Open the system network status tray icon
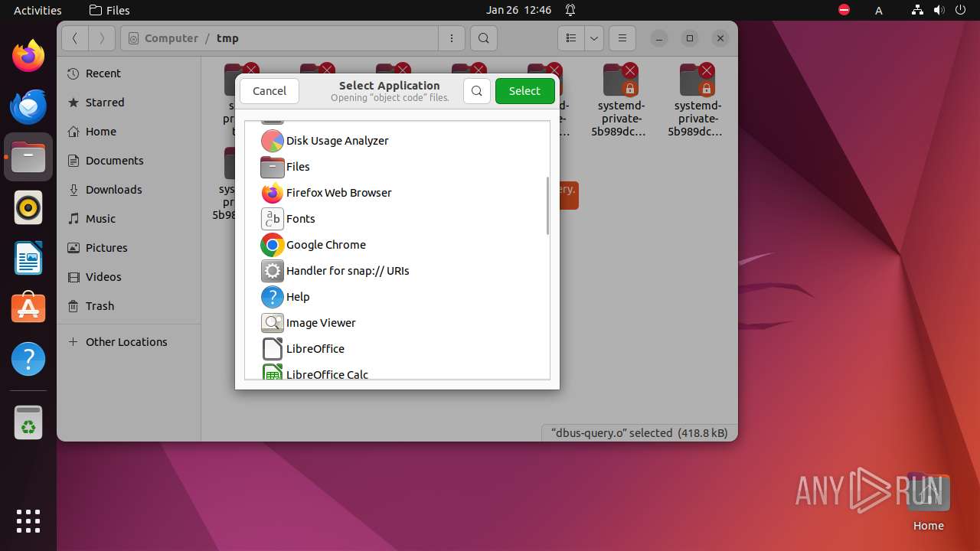 coord(918,10)
